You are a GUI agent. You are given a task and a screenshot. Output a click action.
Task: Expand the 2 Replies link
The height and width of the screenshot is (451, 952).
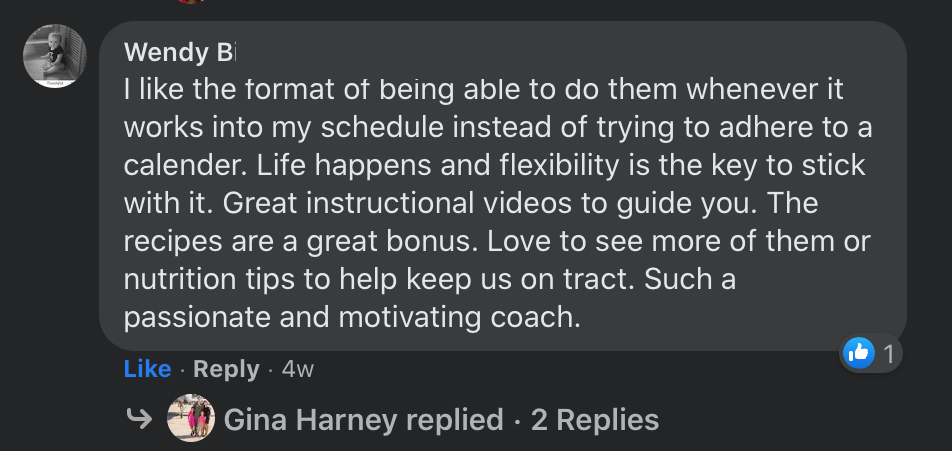pyautogui.click(x=595, y=420)
